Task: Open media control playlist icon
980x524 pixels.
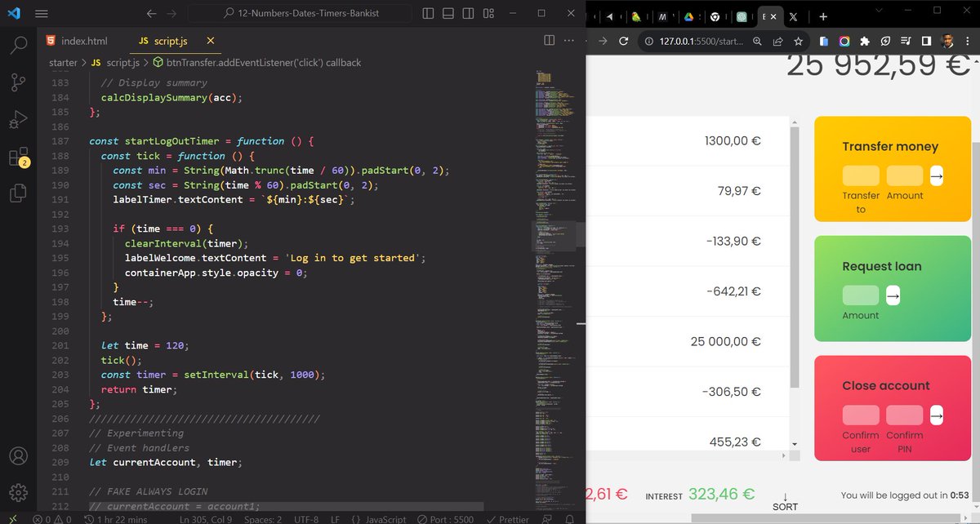Action: click(906, 41)
